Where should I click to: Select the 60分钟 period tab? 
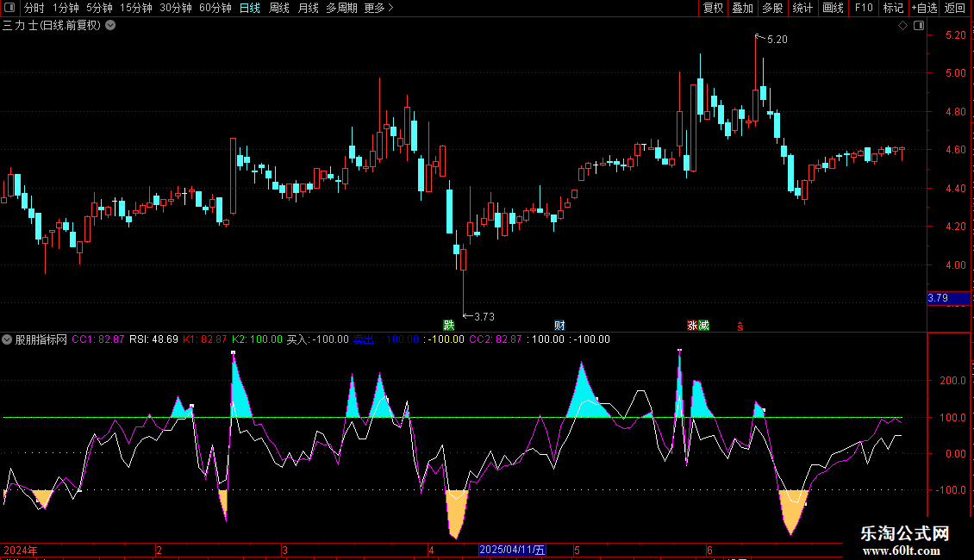coord(215,8)
